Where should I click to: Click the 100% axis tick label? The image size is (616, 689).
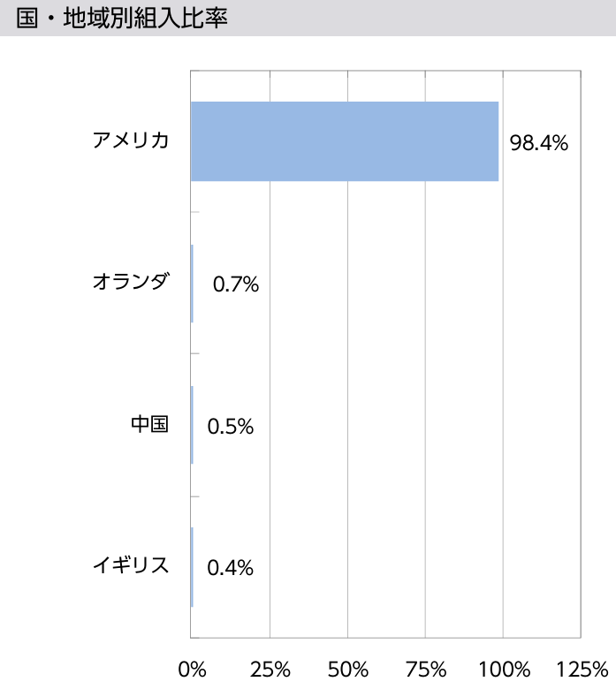(504, 668)
